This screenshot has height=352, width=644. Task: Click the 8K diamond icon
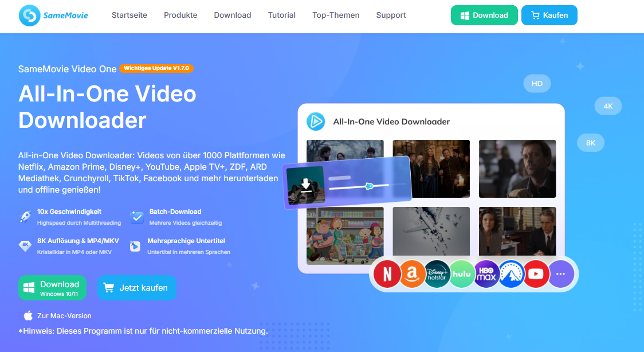(x=25, y=245)
